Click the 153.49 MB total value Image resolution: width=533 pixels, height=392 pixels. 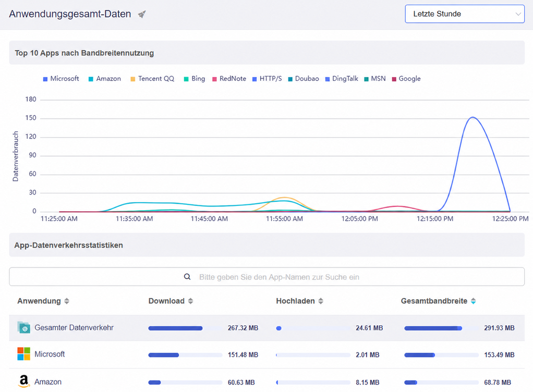click(x=499, y=355)
